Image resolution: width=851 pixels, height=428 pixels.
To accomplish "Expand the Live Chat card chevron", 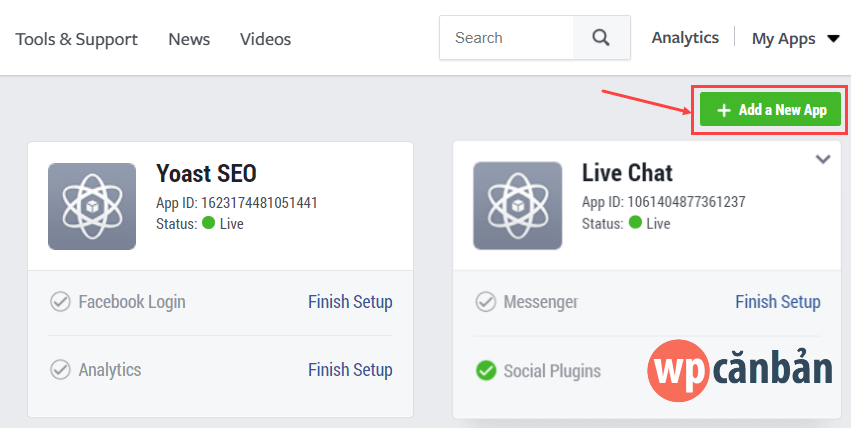I will 823,159.
